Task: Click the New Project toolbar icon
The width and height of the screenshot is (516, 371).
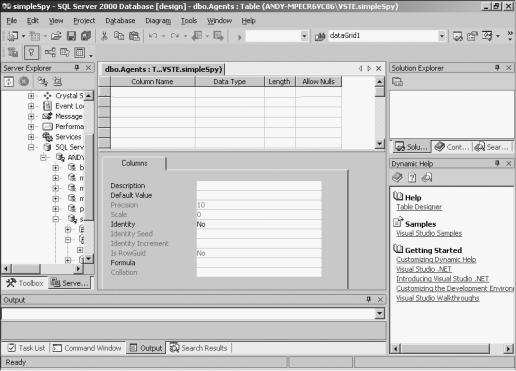Action: (x=13, y=36)
